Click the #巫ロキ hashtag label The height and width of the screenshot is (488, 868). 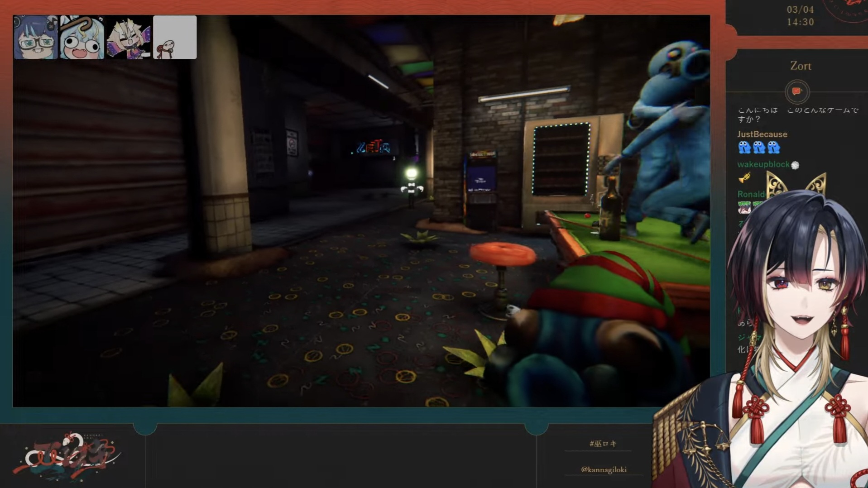point(603,444)
